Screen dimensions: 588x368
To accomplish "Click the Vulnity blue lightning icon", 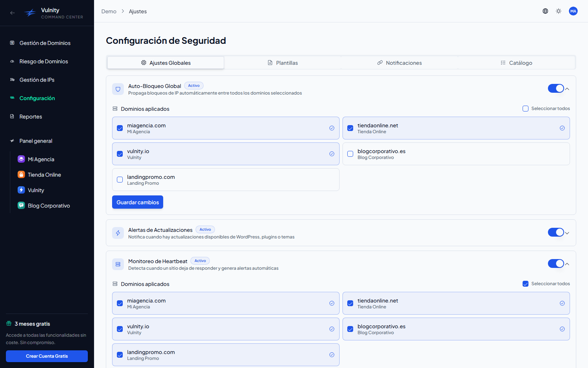I will click(x=21, y=190).
